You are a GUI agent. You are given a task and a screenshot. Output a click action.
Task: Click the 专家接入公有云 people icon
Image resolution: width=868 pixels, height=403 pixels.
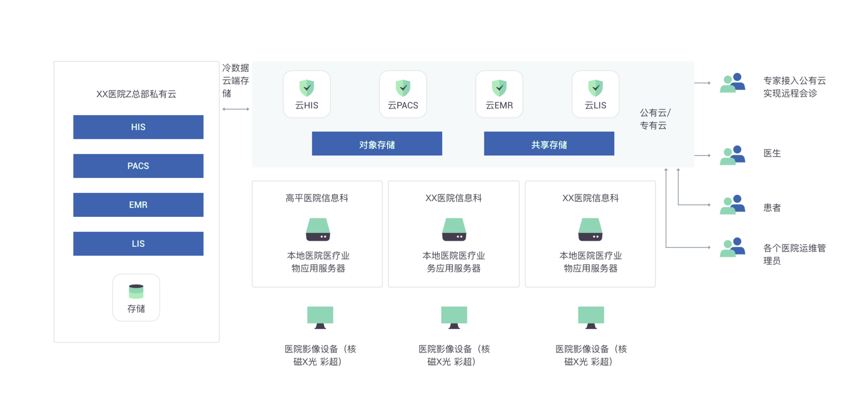coord(732,83)
